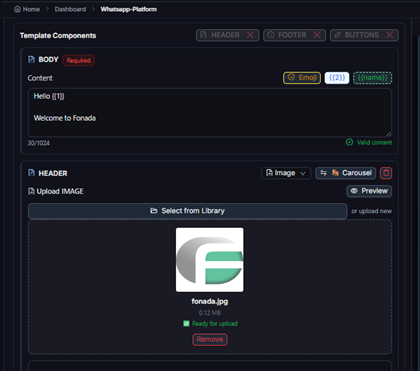Click the FOOTER chip at the top
Image resolution: width=420 pixels, height=371 pixels.
294,35
